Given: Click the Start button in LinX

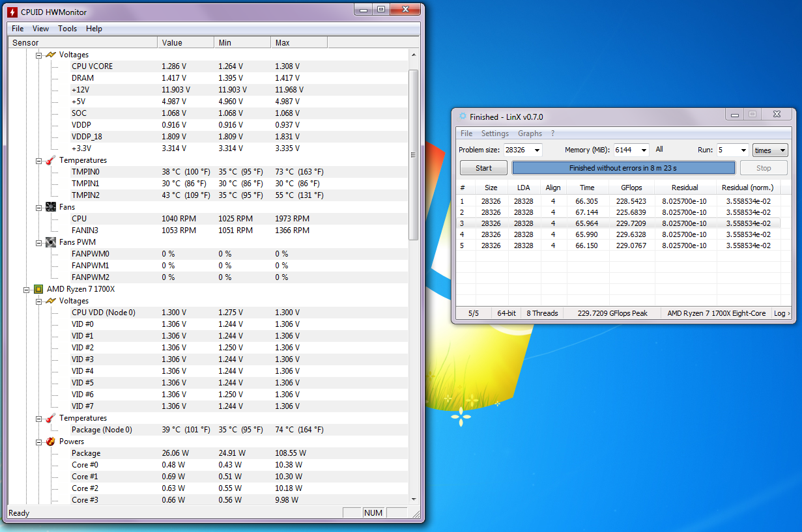Looking at the screenshot, I should click(x=483, y=168).
